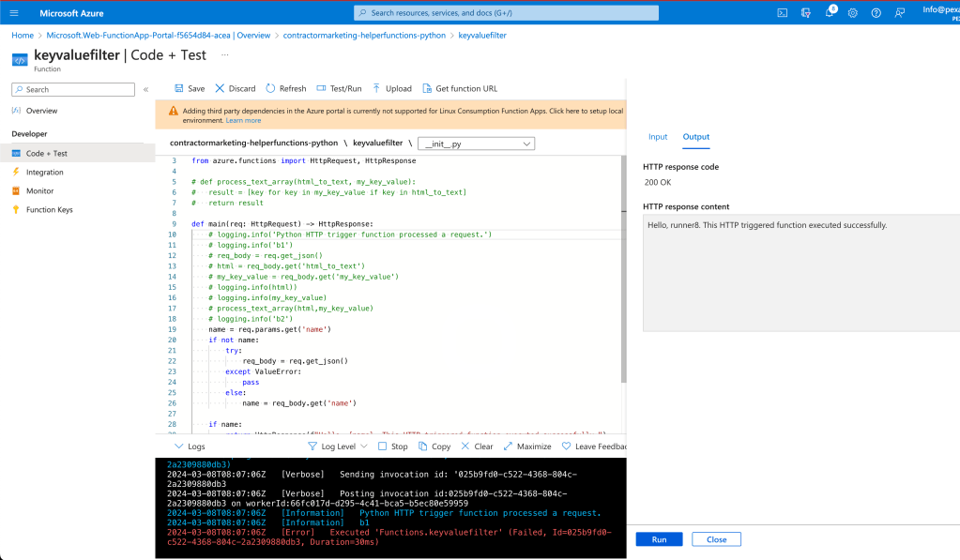
Task: Open the __init__.py file dropdown
Action: 477,144
